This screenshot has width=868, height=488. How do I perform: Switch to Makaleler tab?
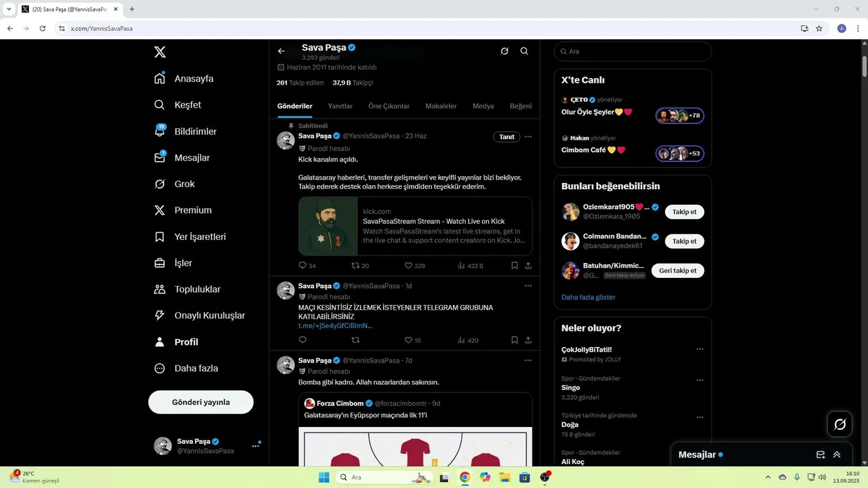click(x=441, y=106)
